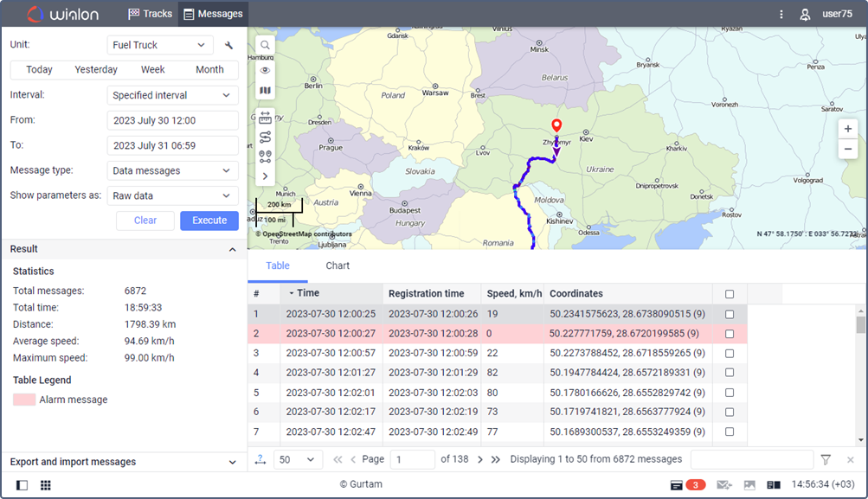Screen dimensions: 868x499
Task: Click the Alarm message pink legend swatch
Action: tap(24, 400)
